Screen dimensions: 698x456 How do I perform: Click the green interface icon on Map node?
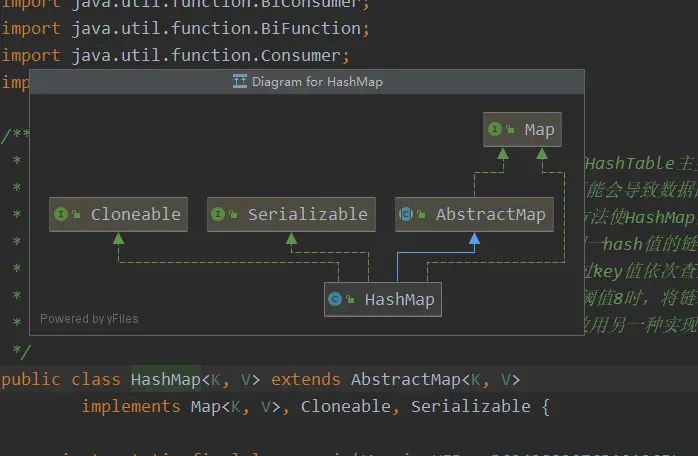[x=495, y=129]
